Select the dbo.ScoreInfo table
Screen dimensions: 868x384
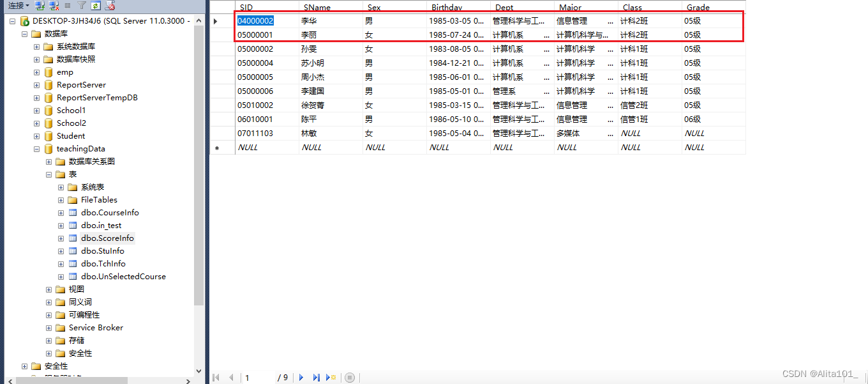[x=107, y=238]
